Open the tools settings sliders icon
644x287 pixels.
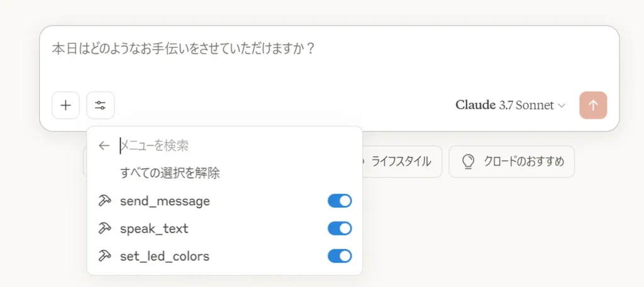(100, 106)
